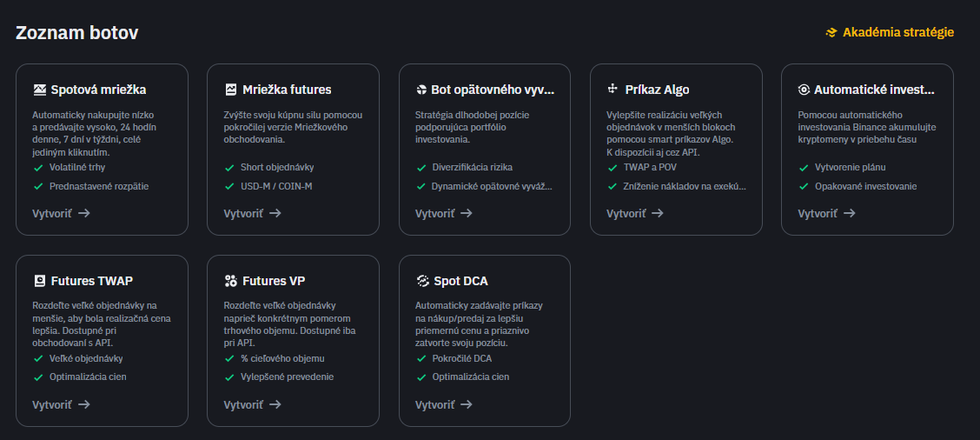Click the Mriežka futures chart icon
This screenshot has height=440, width=980.
231,90
